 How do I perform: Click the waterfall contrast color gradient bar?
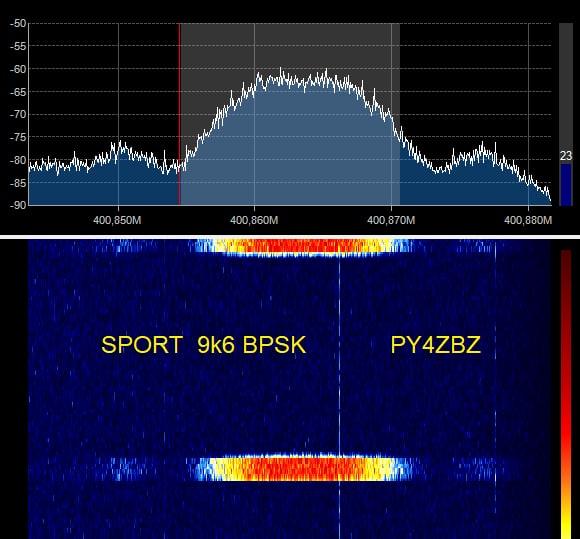pos(566,394)
